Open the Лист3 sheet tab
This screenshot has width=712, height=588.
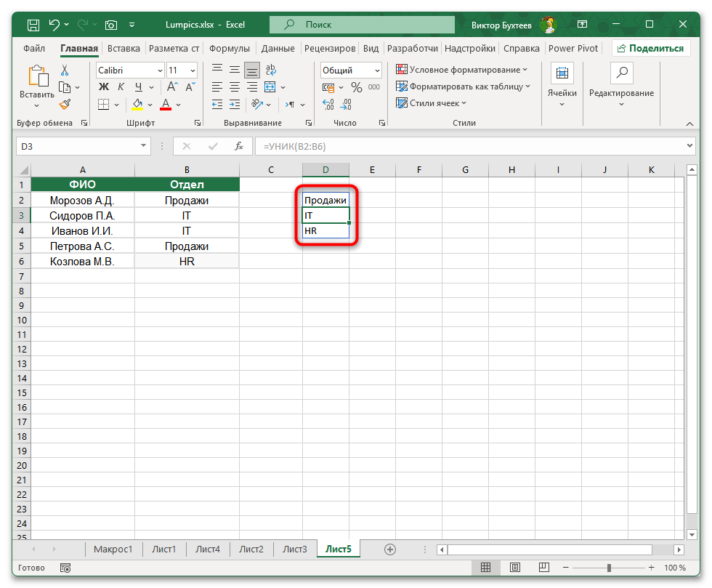coord(294,549)
